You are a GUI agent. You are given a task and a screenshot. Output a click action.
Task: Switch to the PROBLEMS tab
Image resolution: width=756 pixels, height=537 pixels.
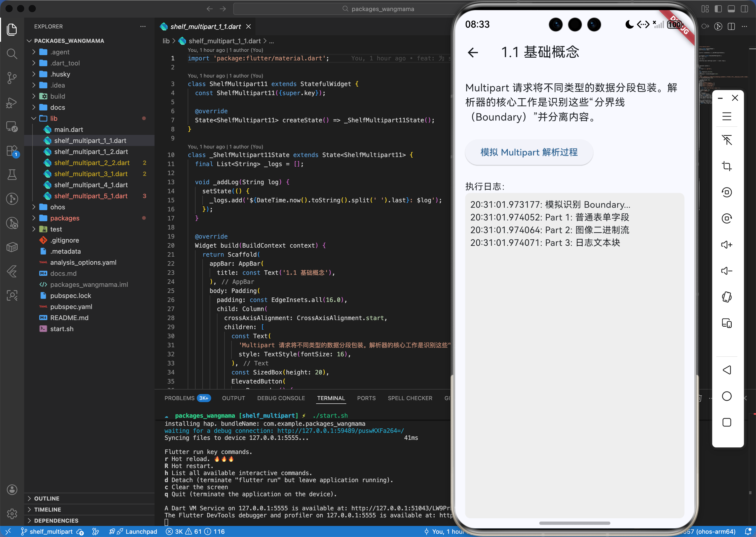tap(179, 398)
